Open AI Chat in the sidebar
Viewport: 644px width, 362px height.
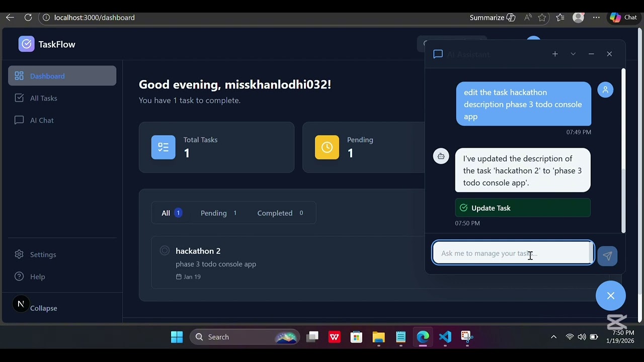click(x=62, y=120)
